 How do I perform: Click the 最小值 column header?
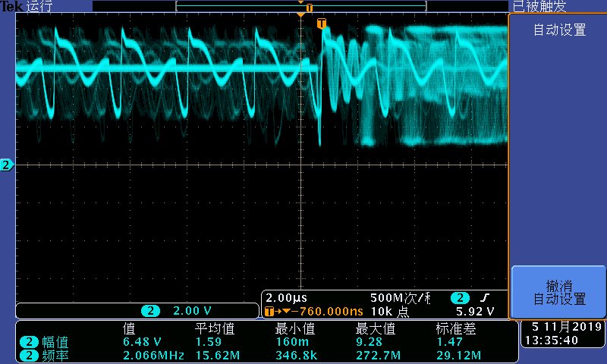click(295, 329)
